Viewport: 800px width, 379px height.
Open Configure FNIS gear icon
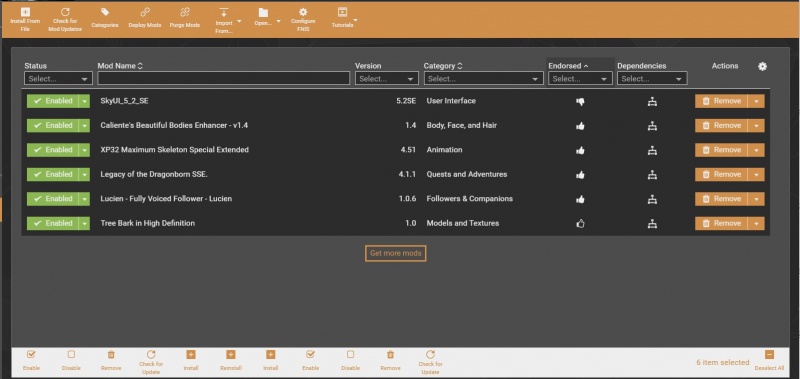(303, 12)
